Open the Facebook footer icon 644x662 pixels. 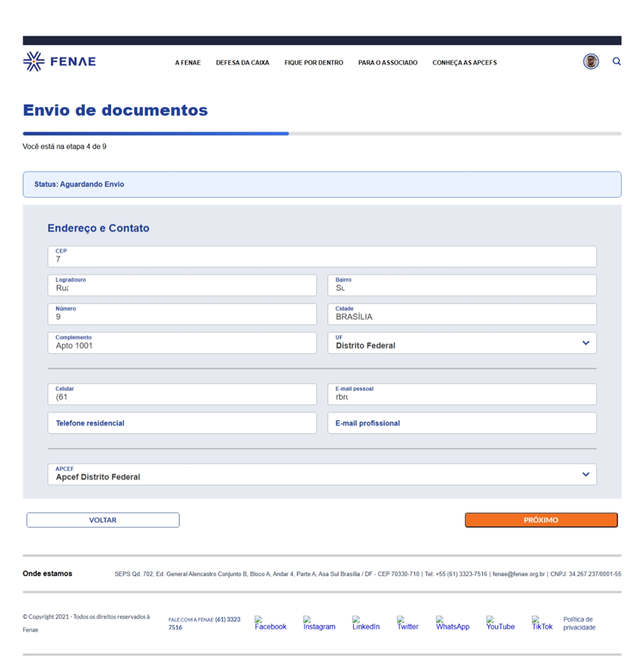[270, 623]
